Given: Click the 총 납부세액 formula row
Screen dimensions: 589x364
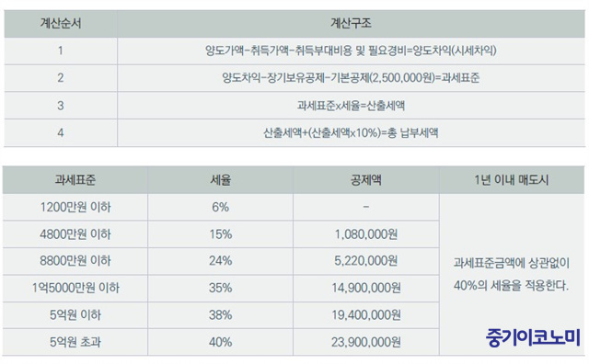Looking at the screenshot, I should coord(294,133).
